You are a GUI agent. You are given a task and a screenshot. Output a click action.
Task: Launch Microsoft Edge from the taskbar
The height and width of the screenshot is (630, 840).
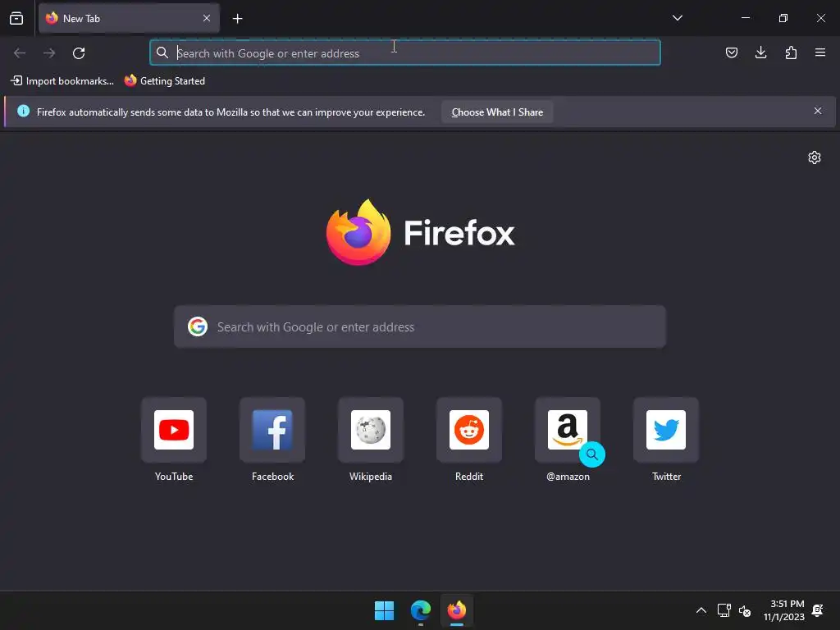coord(421,610)
